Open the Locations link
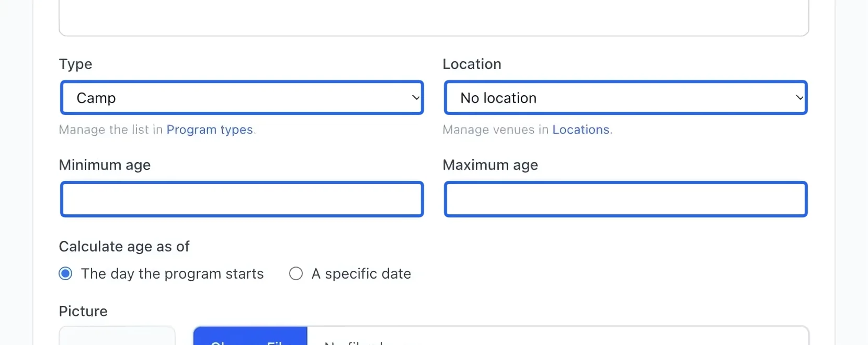868x345 pixels. coord(581,130)
